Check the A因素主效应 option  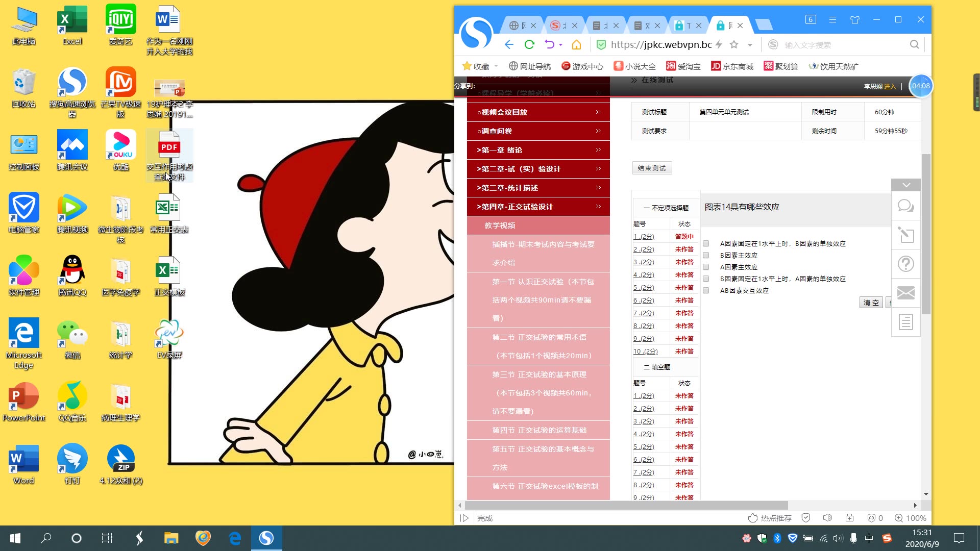706,267
